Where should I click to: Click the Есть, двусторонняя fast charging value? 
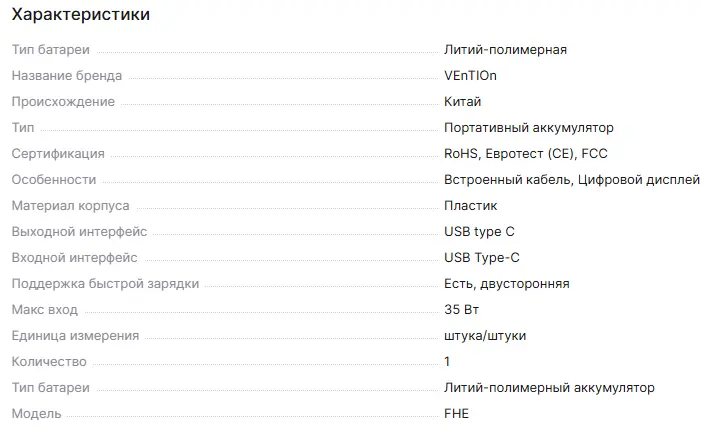click(507, 284)
